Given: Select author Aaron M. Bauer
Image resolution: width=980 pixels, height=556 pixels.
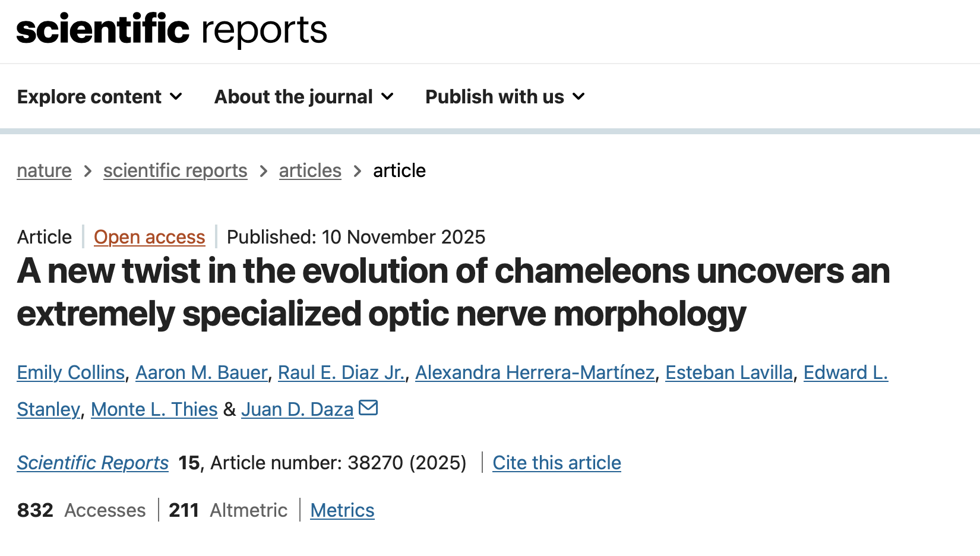Looking at the screenshot, I should (201, 372).
